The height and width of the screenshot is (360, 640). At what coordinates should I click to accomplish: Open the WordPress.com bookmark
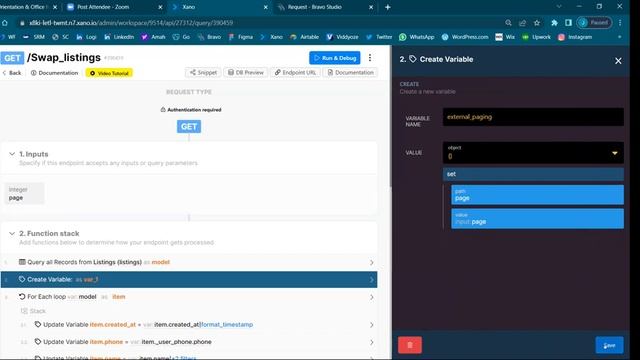point(464,37)
